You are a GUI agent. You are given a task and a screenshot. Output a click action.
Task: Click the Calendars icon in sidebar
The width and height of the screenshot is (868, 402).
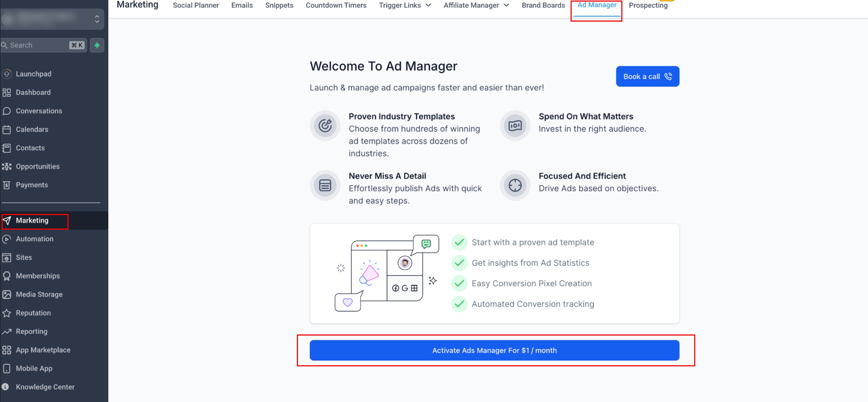click(7, 129)
